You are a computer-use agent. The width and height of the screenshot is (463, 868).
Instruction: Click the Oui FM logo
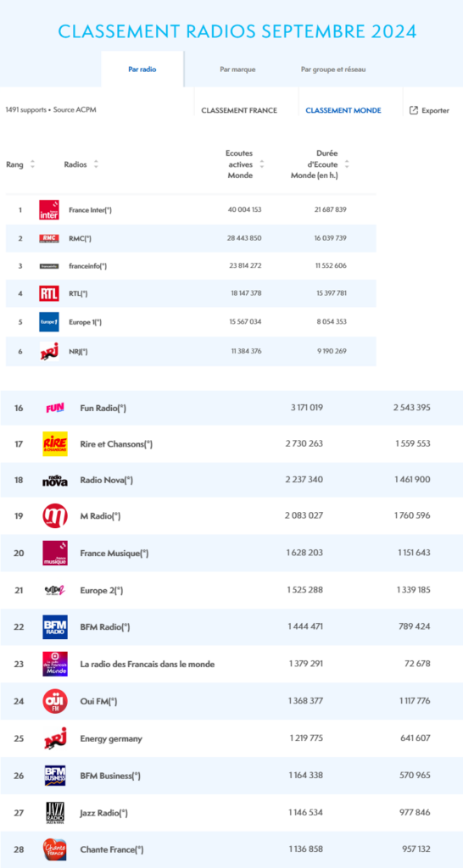(55, 701)
